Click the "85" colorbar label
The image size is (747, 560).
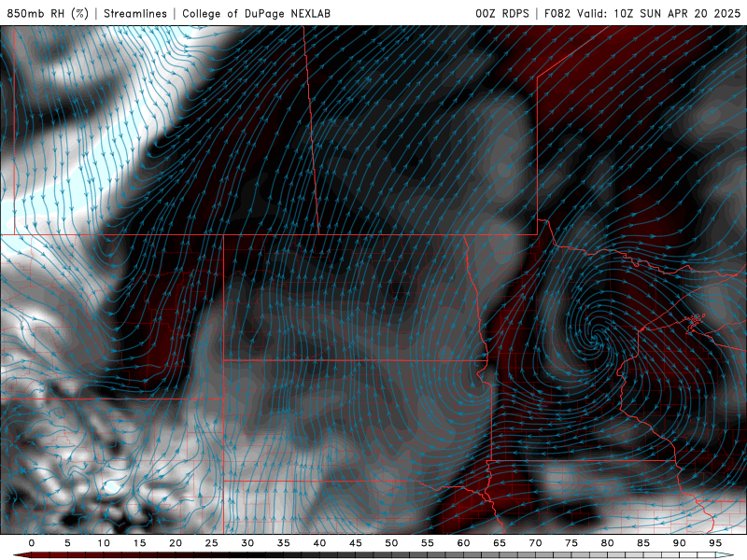[x=643, y=543]
